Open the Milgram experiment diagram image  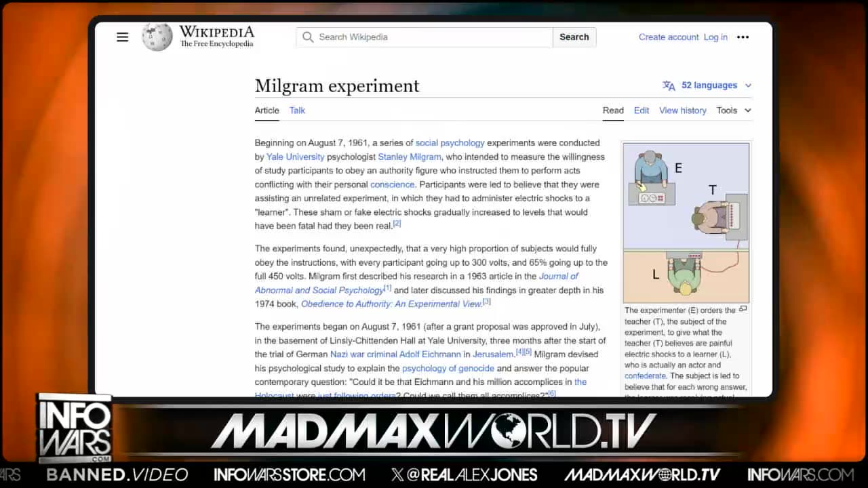(x=686, y=222)
